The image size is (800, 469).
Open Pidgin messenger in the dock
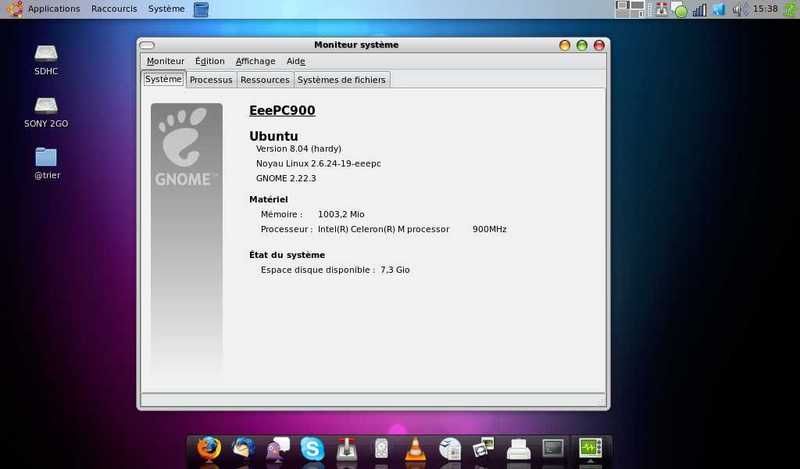click(278, 449)
